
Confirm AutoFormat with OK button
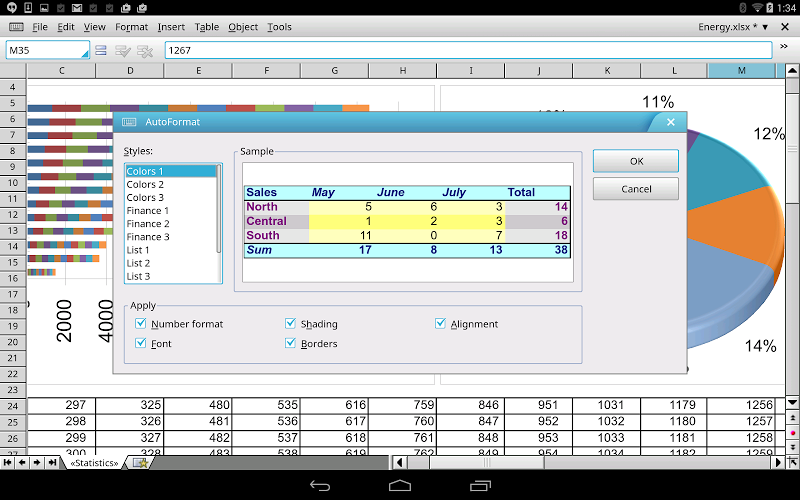[636, 161]
